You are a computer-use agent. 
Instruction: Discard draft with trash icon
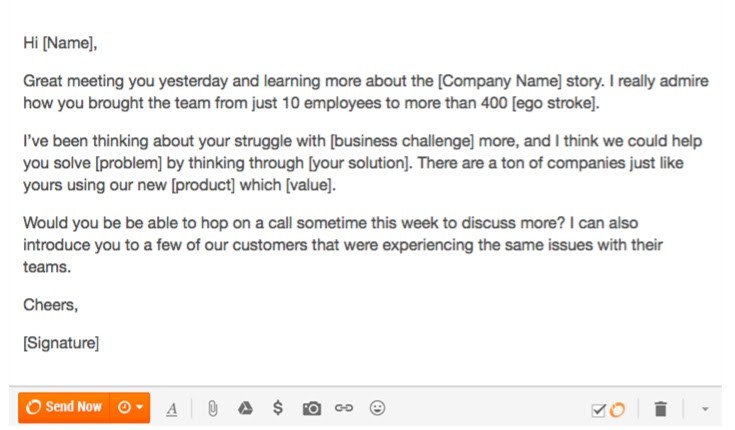660,408
